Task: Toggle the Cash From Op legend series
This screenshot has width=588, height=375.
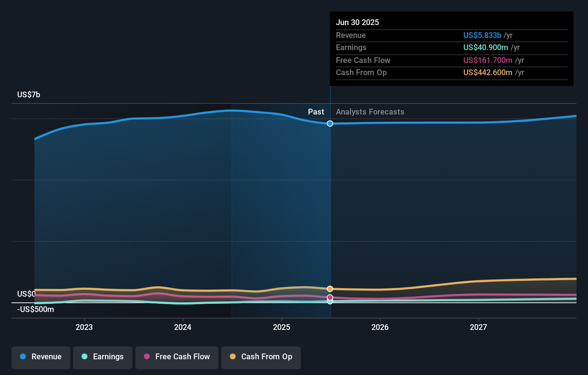Action: (261, 357)
